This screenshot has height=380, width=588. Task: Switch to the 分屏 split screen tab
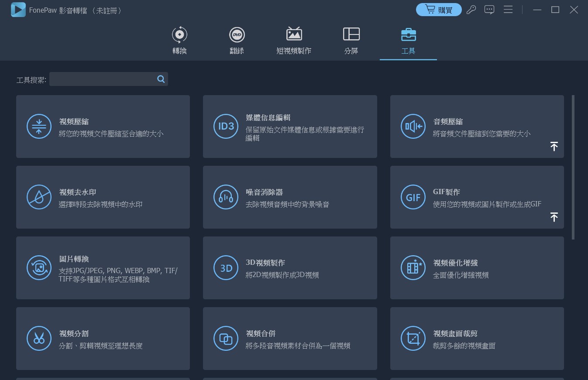point(351,39)
